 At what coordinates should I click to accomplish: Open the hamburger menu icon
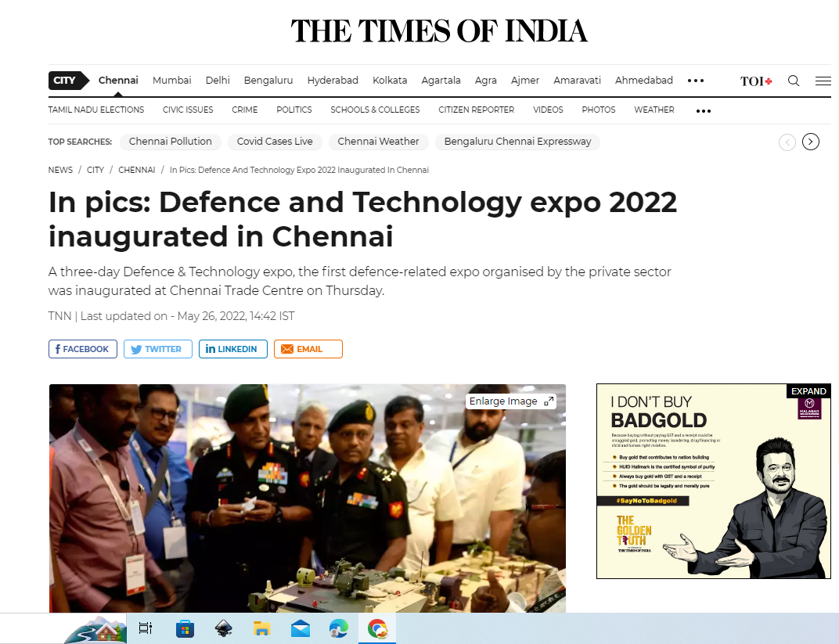[x=823, y=81]
